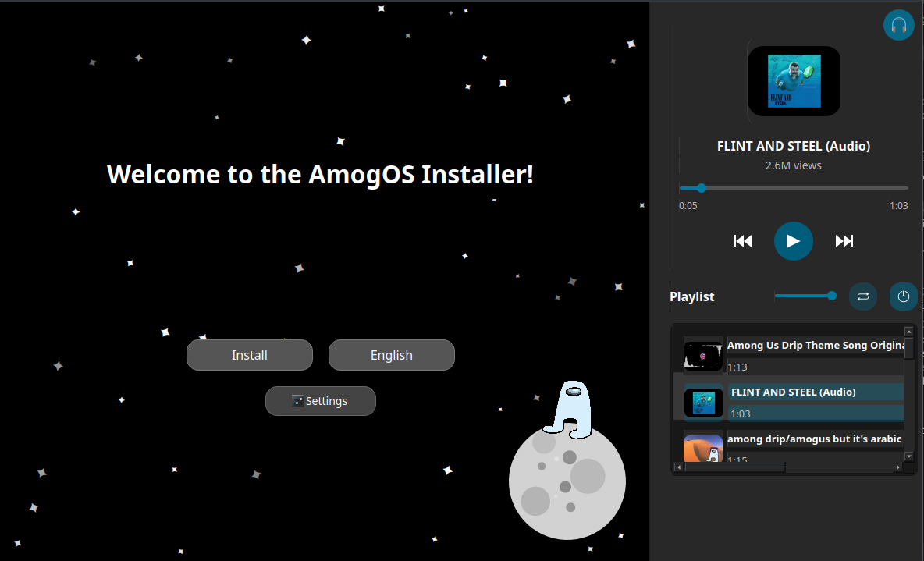This screenshot has height=561, width=924.
Task: Click the Install button
Action: (x=249, y=355)
